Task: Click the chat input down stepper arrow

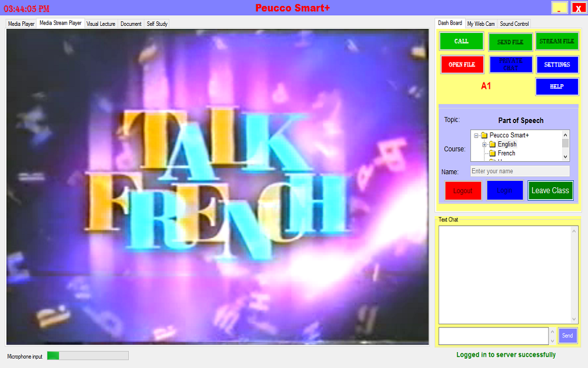Action: point(552,340)
